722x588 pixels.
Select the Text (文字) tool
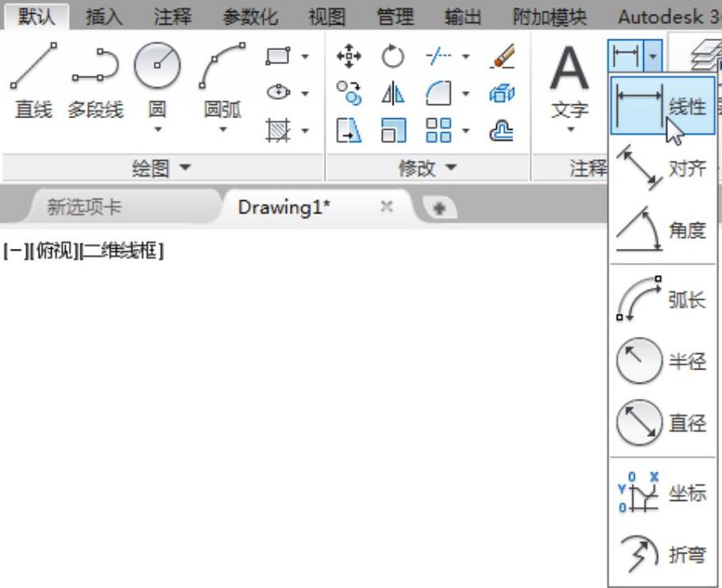pyautogui.click(x=570, y=80)
